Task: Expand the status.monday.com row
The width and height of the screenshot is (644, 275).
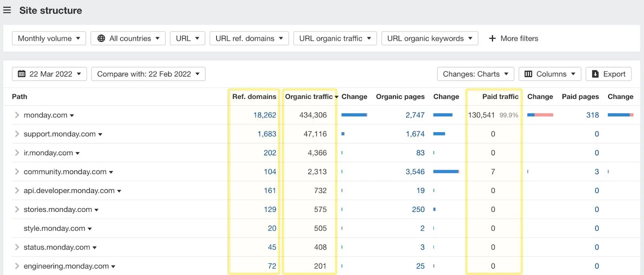Action: click(17, 247)
